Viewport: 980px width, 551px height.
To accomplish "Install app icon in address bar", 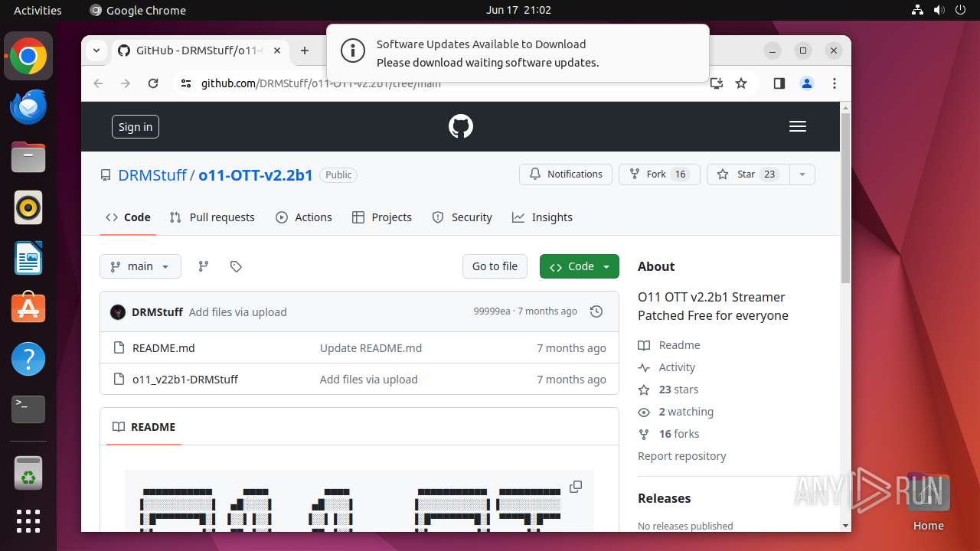I will (717, 83).
